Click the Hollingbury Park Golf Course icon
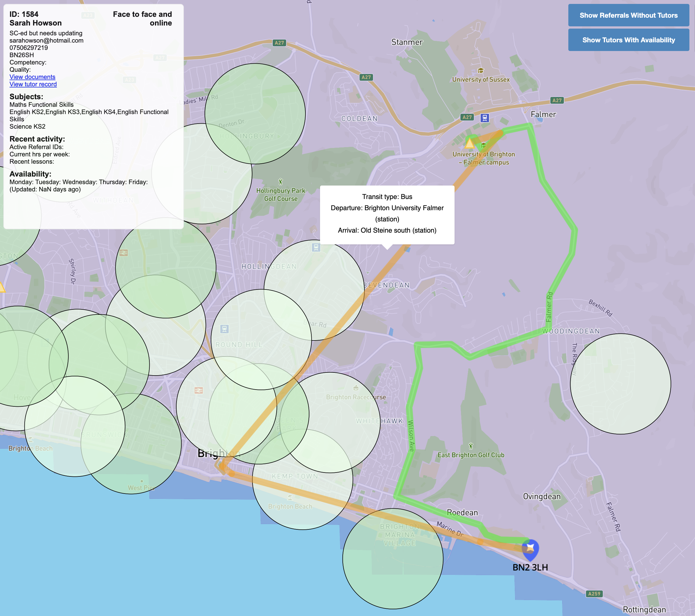 pyautogui.click(x=281, y=182)
